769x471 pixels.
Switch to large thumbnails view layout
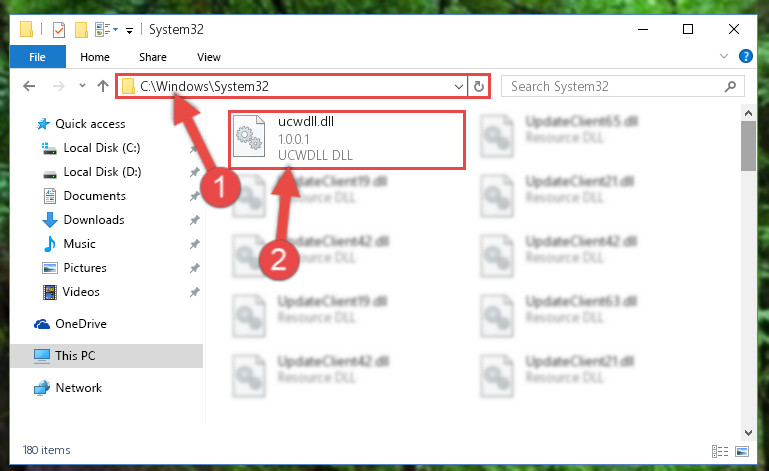pos(742,451)
